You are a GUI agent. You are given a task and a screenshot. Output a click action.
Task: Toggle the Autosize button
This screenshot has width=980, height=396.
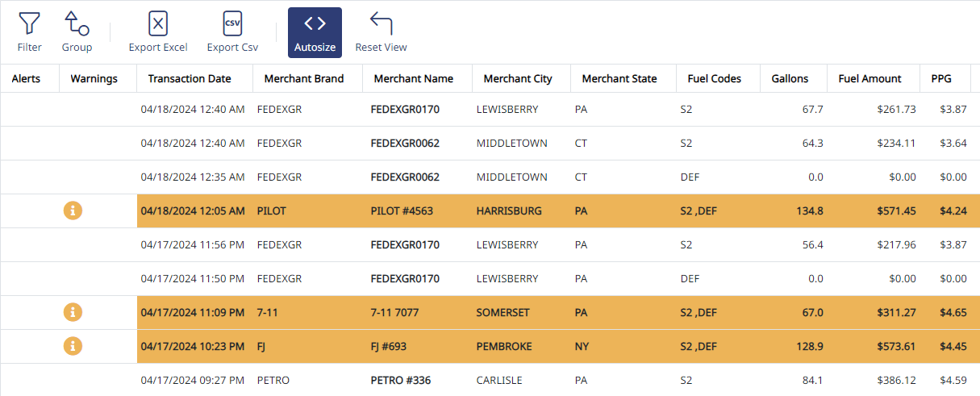coord(315,32)
